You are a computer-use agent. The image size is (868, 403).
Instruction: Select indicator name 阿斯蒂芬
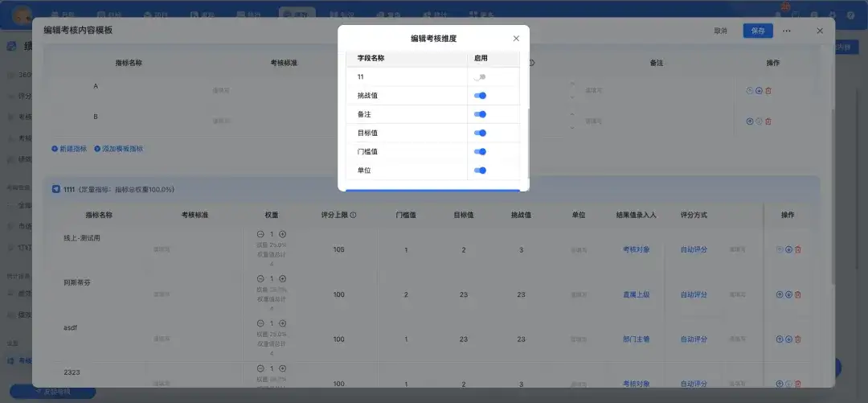pos(77,282)
